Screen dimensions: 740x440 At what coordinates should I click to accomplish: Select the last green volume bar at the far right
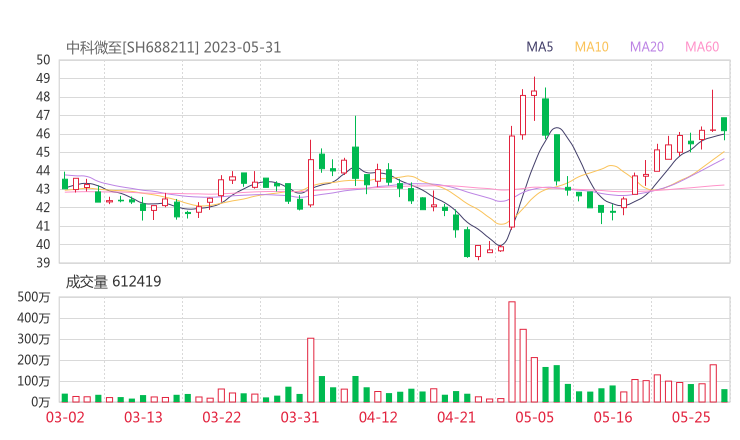724,396
